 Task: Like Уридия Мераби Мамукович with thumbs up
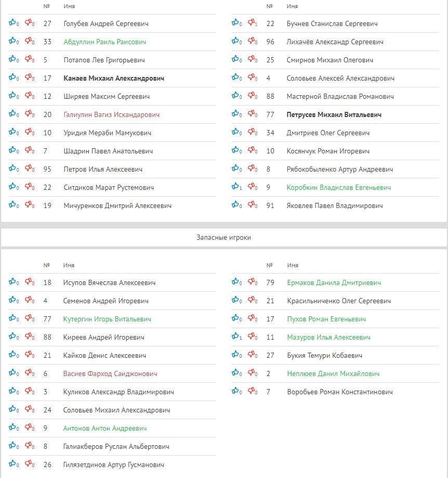pyautogui.click(x=12, y=132)
